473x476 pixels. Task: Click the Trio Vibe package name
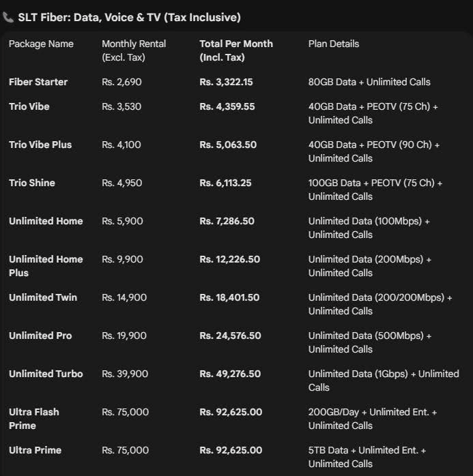[x=29, y=106]
